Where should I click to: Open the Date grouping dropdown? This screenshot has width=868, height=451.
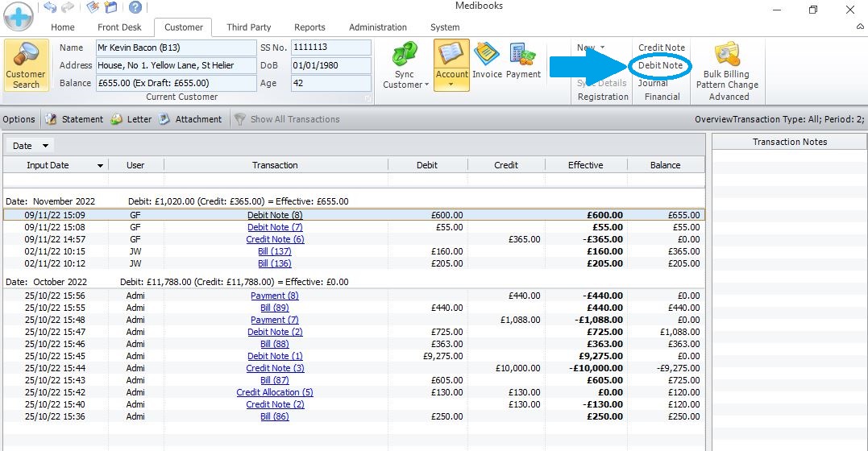click(x=46, y=146)
